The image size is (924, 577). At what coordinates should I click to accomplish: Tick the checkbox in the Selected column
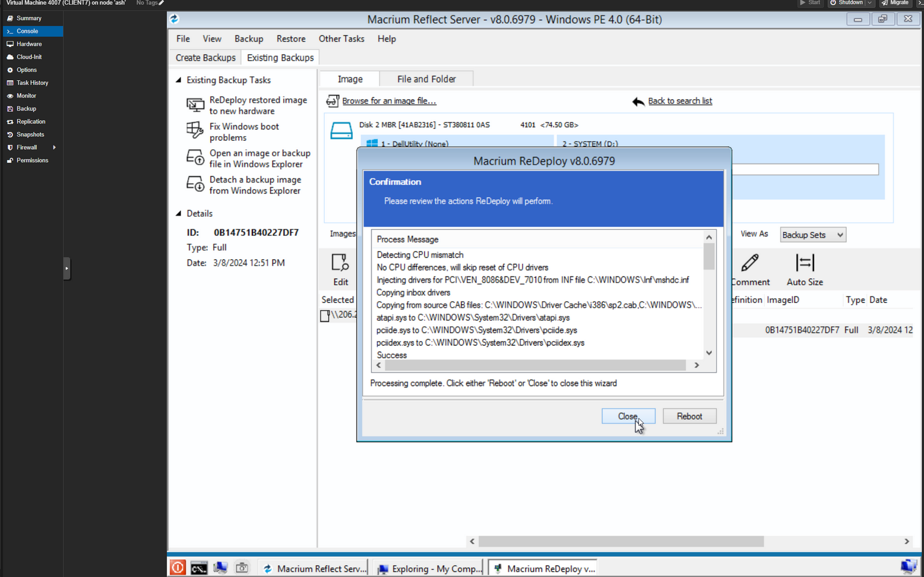tap(325, 316)
